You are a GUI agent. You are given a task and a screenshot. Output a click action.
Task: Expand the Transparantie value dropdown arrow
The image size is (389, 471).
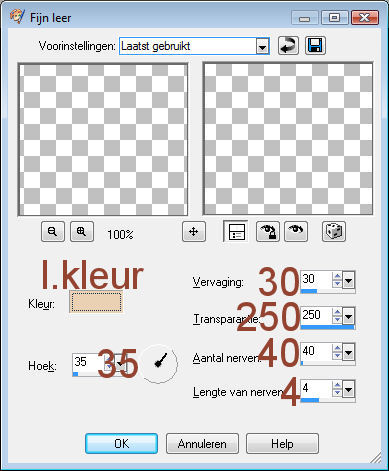pyautogui.click(x=348, y=317)
